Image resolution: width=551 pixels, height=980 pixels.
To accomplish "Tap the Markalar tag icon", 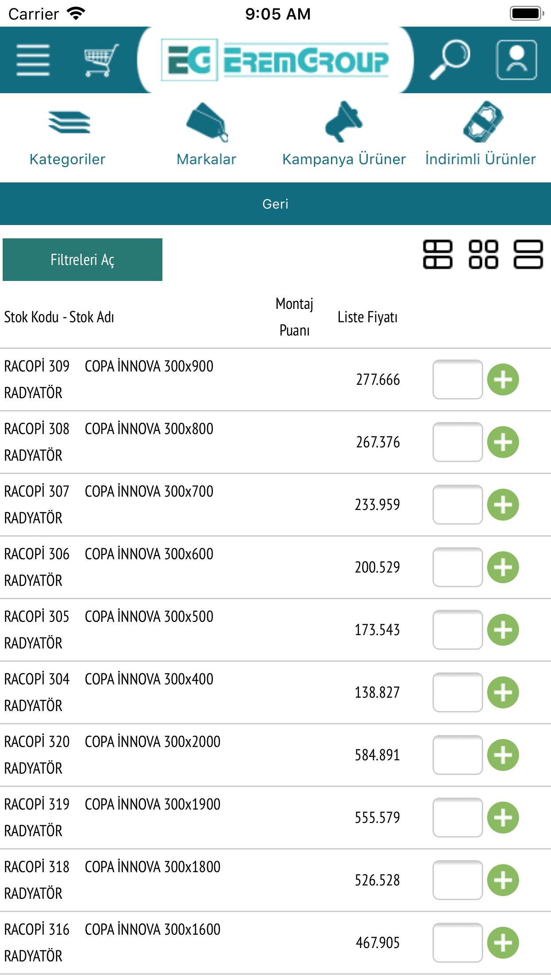I will (x=207, y=122).
